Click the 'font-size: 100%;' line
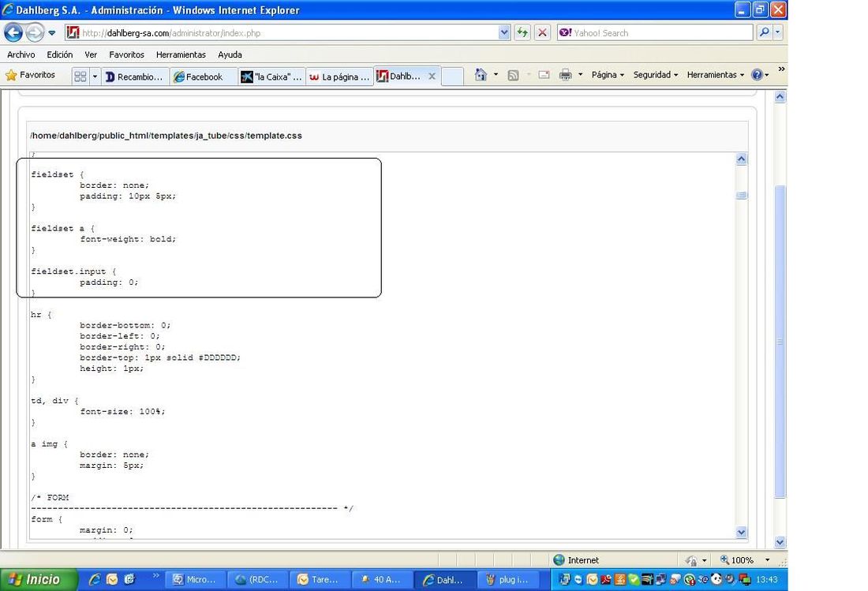The height and width of the screenshot is (591, 868). (x=122, y=412)
